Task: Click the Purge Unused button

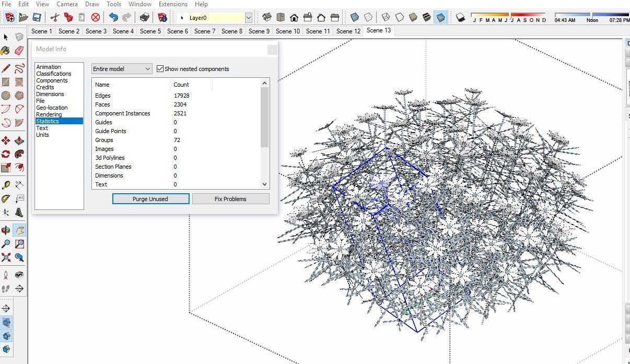Action: (x=150, y=199)
